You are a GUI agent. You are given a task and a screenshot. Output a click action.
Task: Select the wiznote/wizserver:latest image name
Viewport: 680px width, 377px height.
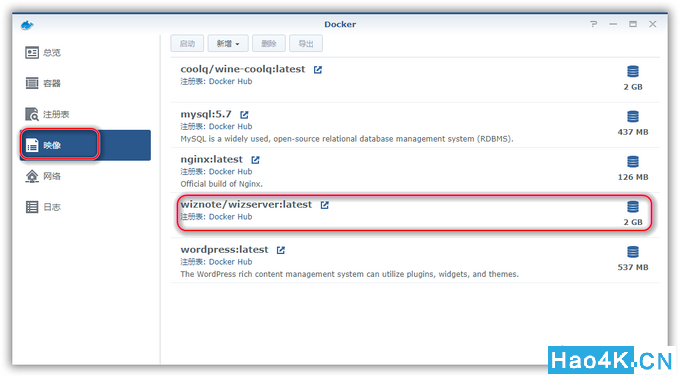[x=246, y=205]
